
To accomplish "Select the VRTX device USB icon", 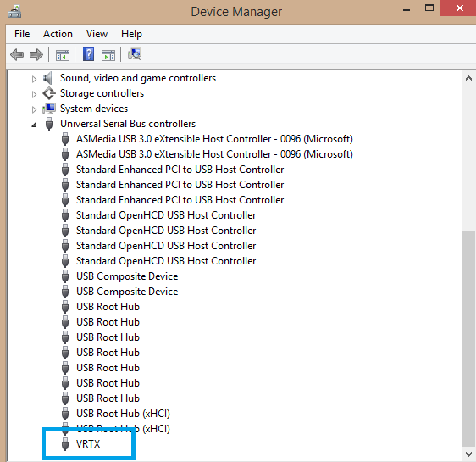I will point(65,444).
